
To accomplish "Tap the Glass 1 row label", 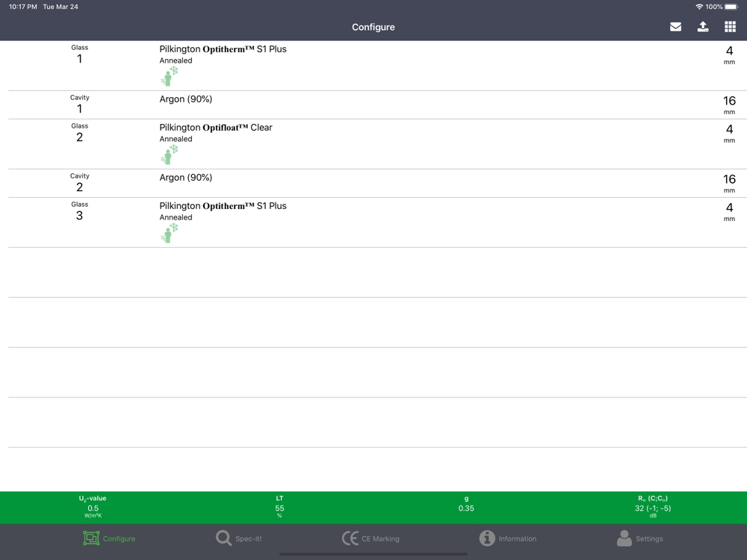I will pos(80,55).
